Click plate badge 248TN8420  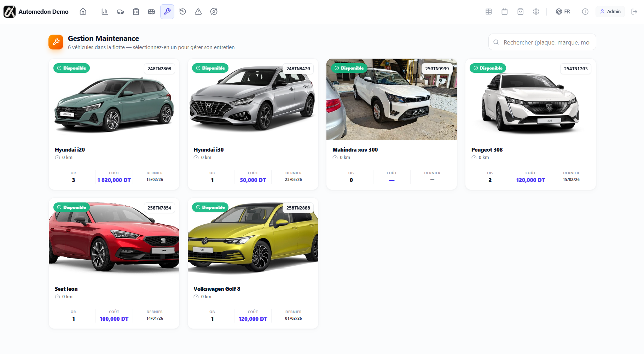click(298, 69)
